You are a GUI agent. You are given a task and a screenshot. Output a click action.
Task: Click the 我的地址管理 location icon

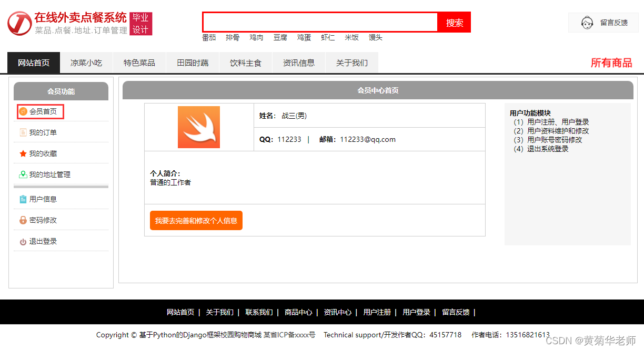coord(23,174)
